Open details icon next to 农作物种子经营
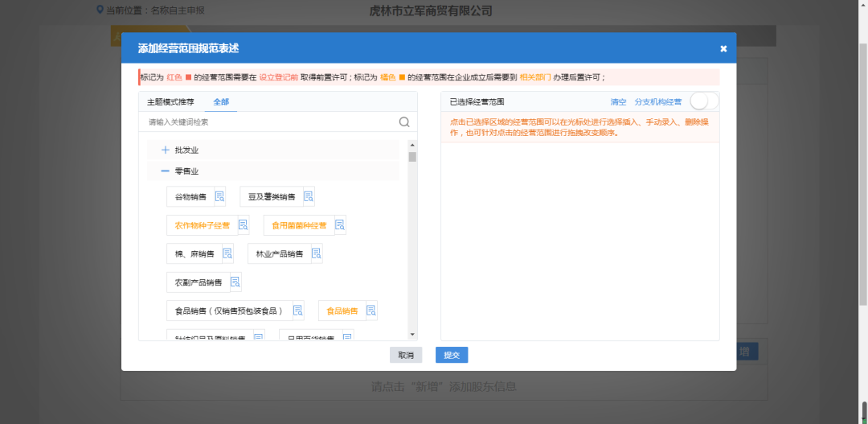Viewport: 868px width, 424px height. [244, 225]
